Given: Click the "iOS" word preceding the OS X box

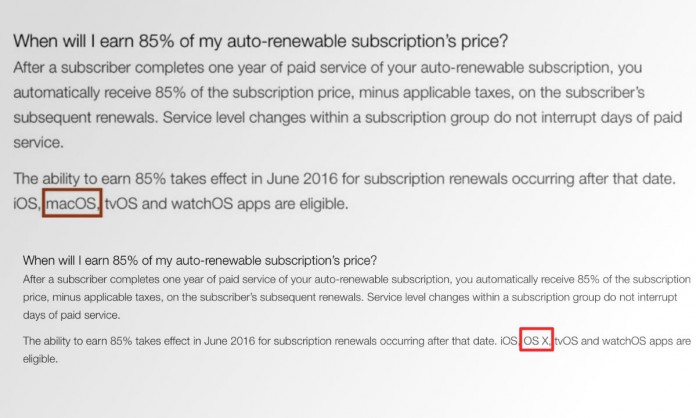Looking at the screenshot, I should 509,341.
